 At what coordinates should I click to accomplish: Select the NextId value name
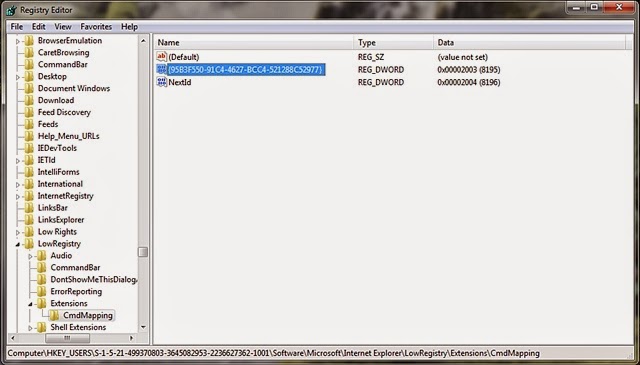(x=180, y=82)
